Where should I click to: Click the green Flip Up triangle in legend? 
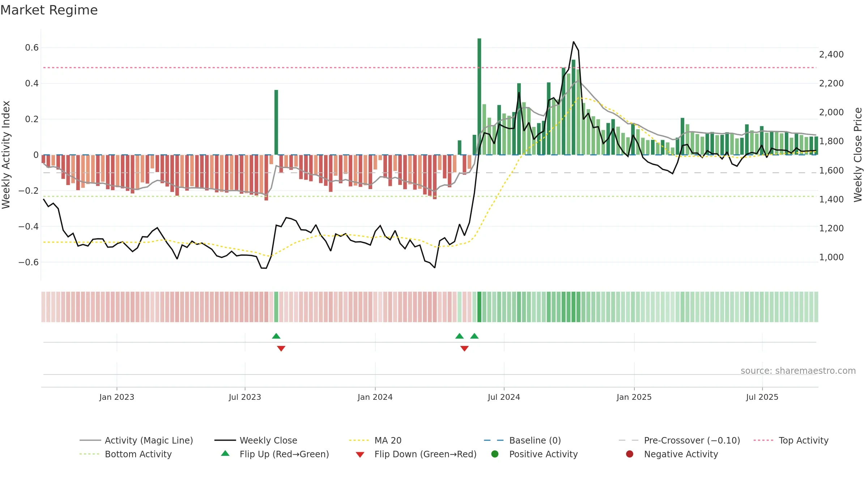pos(225,453)
